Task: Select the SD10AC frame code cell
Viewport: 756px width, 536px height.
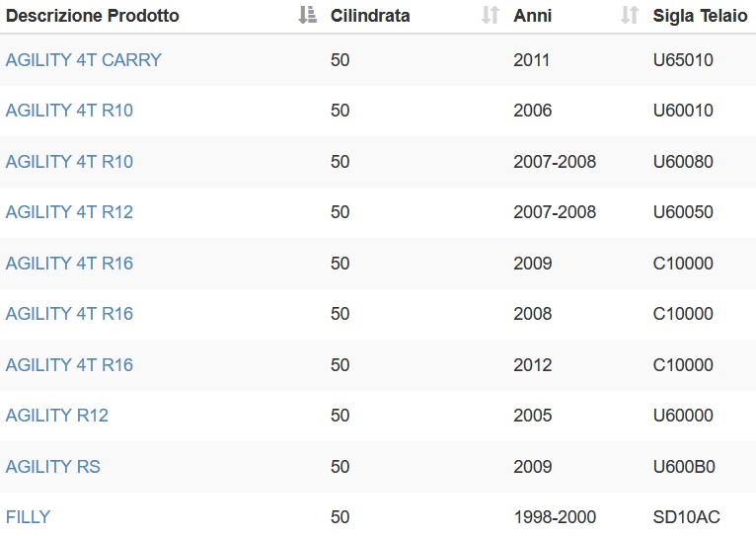Action: coord(687,517)
